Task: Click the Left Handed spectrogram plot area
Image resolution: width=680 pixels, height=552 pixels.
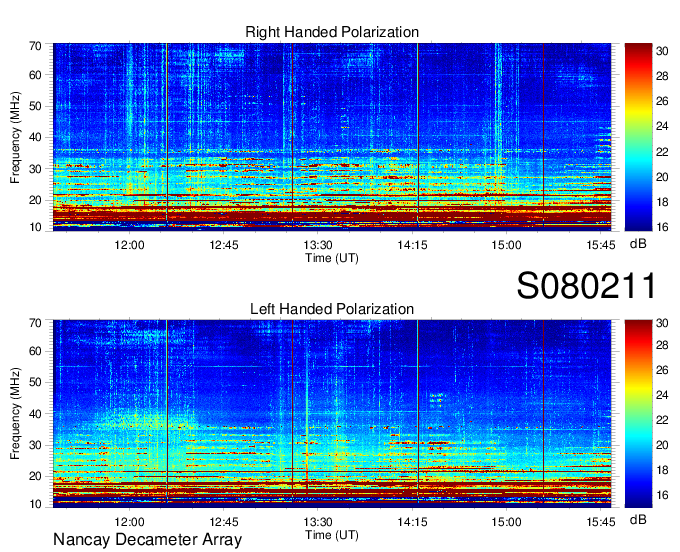Action: [x=332, y=414]
